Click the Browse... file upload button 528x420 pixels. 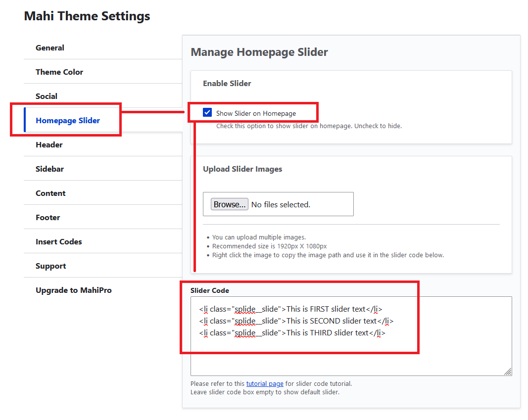(230, 204)
